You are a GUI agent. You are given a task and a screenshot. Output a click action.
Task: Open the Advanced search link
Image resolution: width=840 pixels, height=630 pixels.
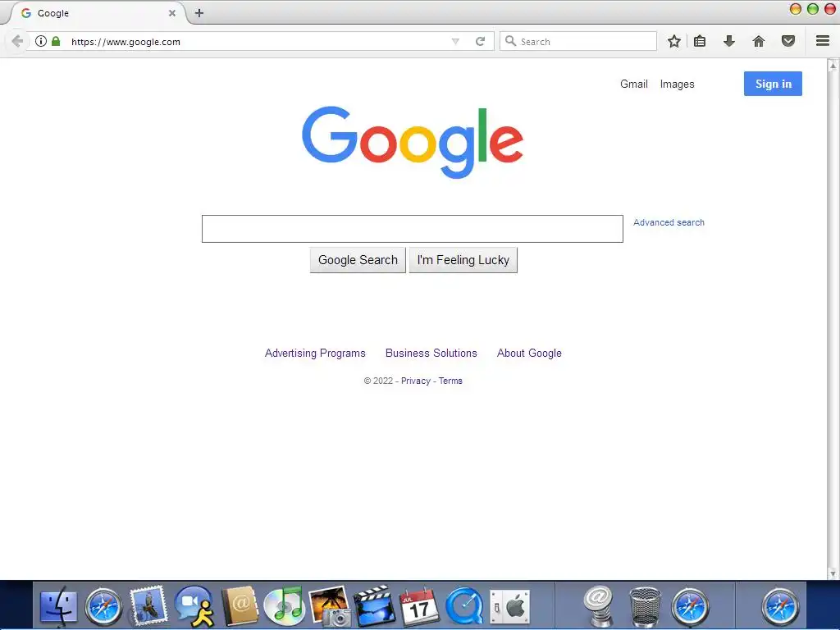(669, 222)
